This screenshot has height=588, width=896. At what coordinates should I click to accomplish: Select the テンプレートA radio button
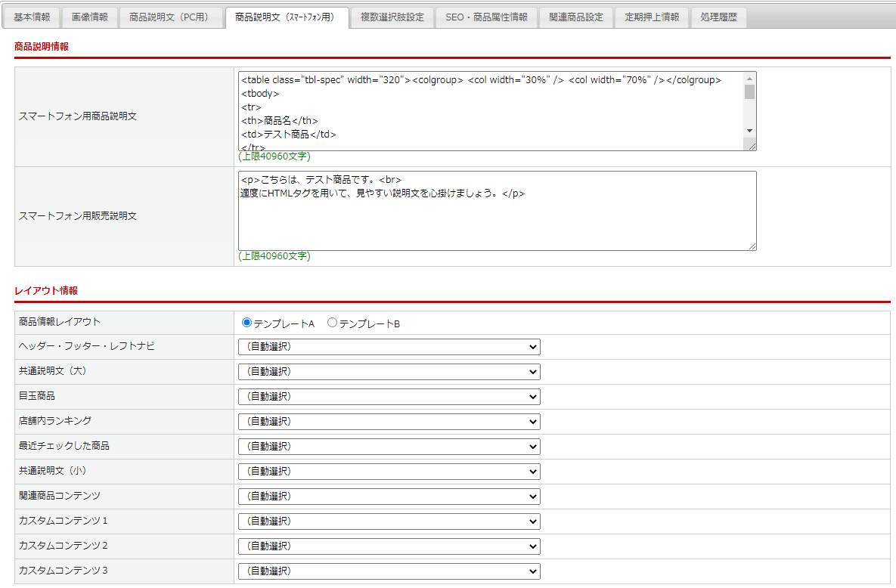tap(246, 323)
